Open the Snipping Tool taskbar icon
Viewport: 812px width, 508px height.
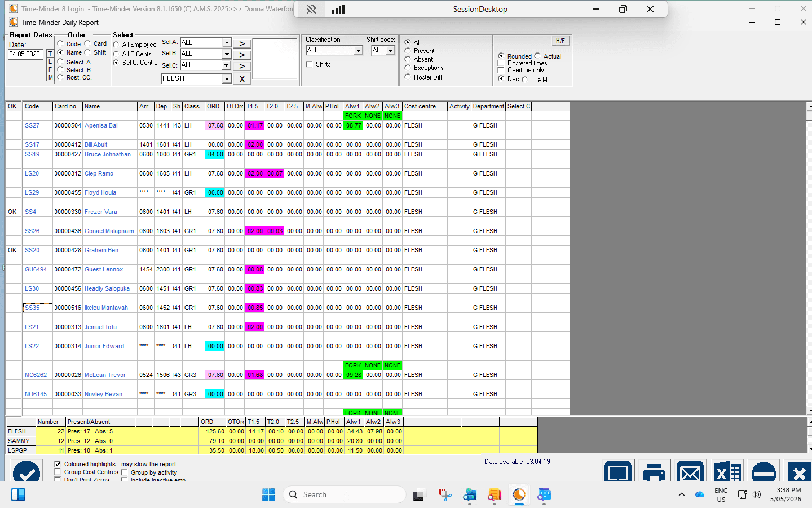point(445,495)
